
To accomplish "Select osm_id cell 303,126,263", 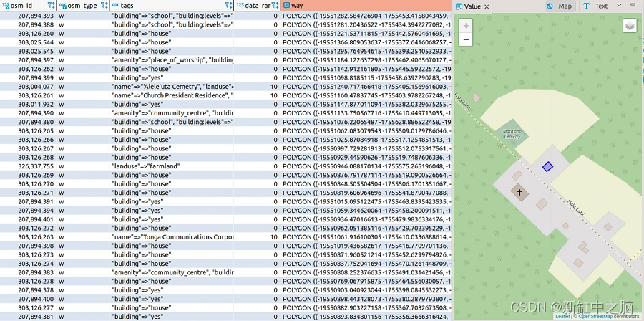I will point(27,236).
